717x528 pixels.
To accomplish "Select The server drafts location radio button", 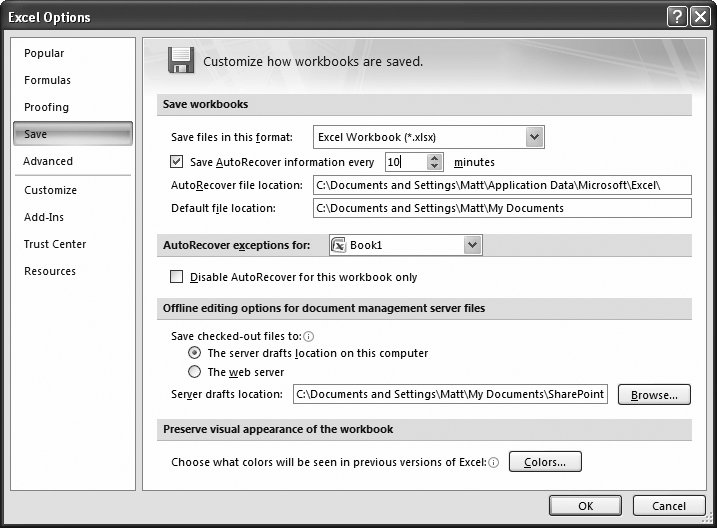I will click(x=195, y=353).
